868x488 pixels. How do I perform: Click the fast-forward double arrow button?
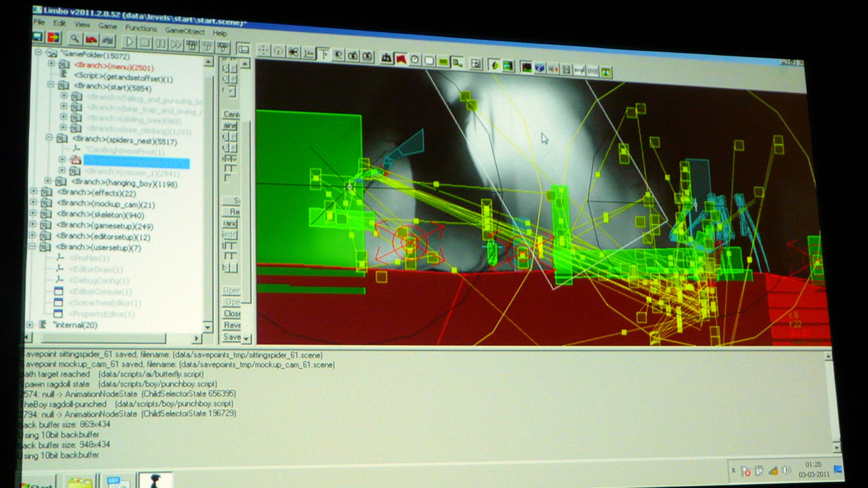[176, 45]
